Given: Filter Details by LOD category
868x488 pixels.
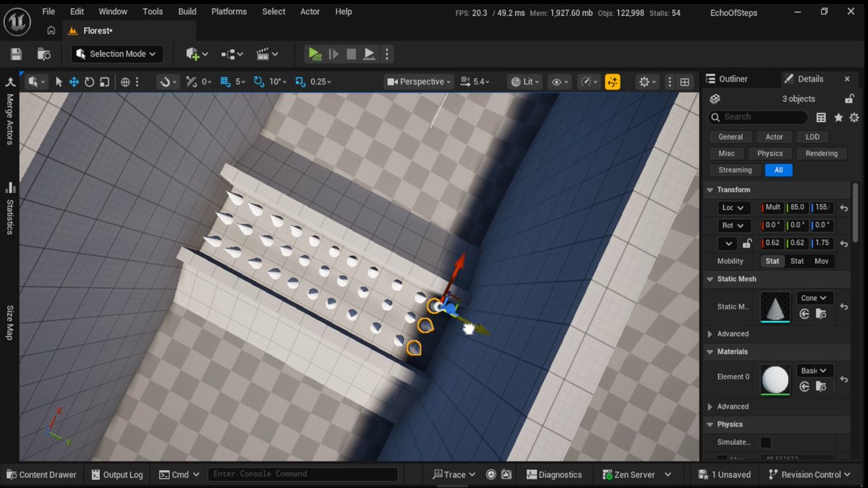Looking at the screenshot, I should (x=812, y=137).
